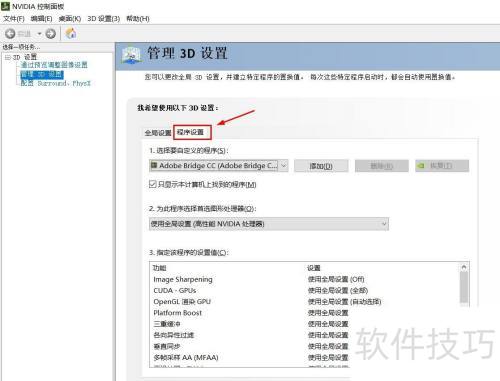
Task: Collapse the 3D 设置 tree node
Action: pos(8,57)
